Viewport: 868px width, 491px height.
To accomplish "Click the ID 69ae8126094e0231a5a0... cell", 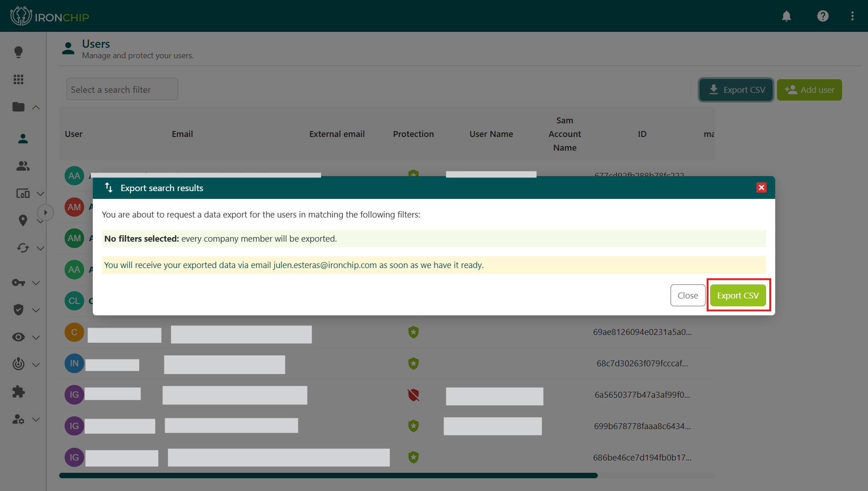I will pyautogui.click(x=642, y=332).
